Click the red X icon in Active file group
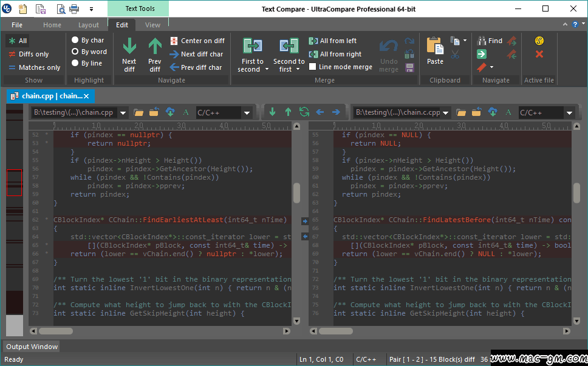 tap(539, 54)
